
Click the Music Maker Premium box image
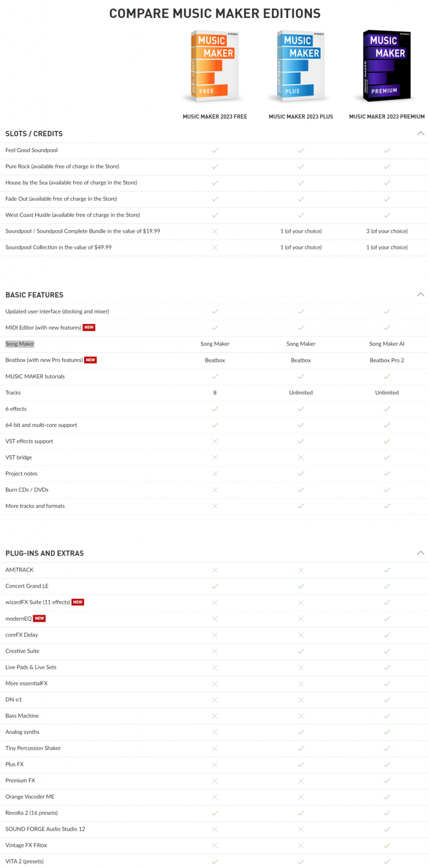tap(387, 66)
